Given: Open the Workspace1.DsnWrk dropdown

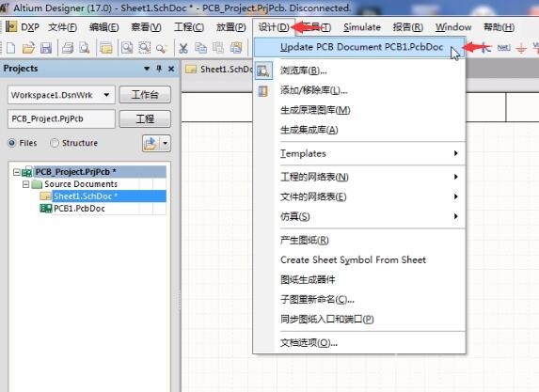Looking at the screenshot, I should point(106,95).
